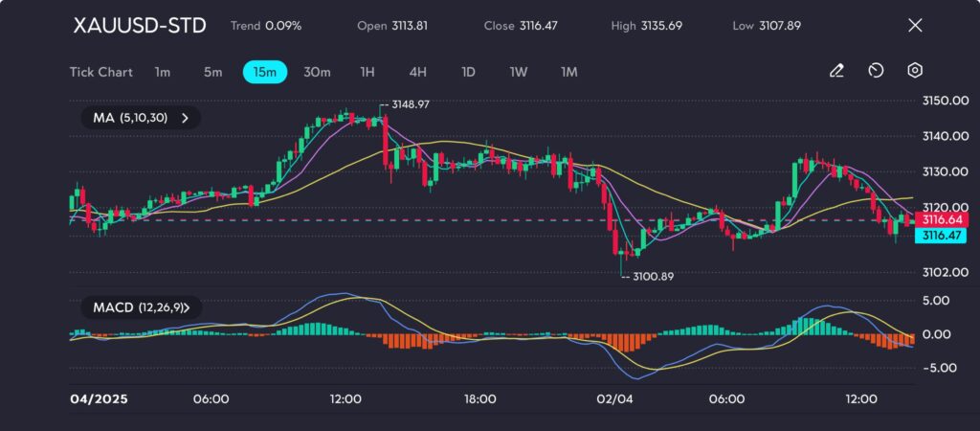This screenshot has width=980, height=431.
Task: Switch chart to 1H timeframe
Action: 367,72
